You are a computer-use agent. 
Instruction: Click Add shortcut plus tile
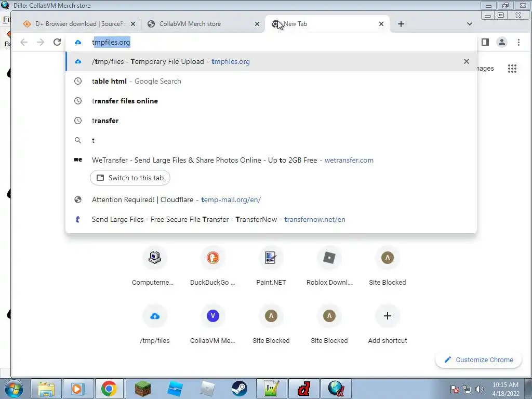tap(388, 324)
